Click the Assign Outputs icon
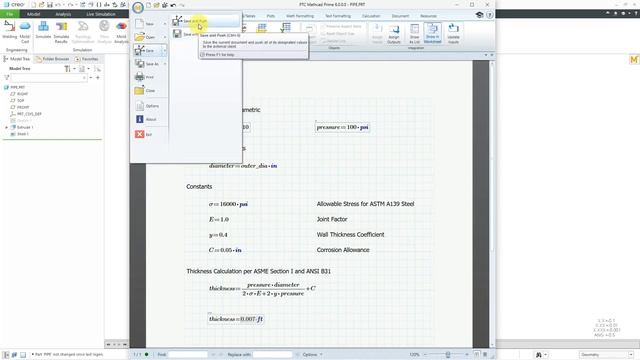This screenshot has width=640, height=360. [x=393, y=33]
